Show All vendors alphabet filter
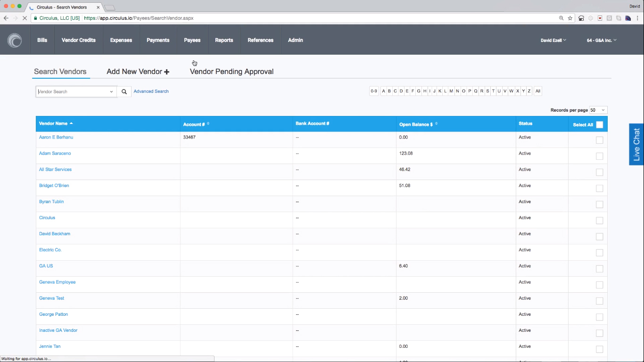 click(538, 91)
